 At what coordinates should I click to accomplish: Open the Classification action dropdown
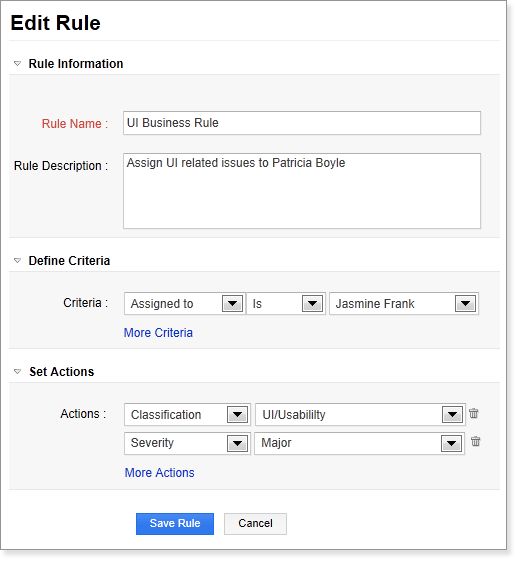[187, 415]
